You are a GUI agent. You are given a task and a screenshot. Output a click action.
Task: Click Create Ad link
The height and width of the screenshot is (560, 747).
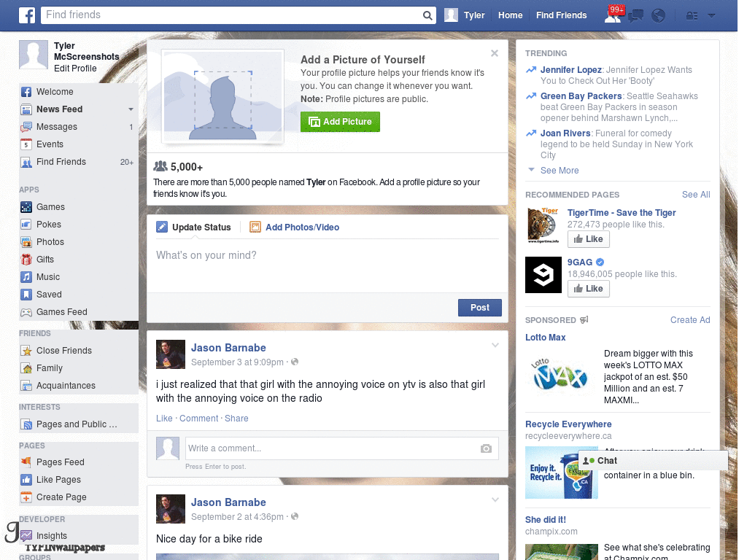pyautogui.click(x=690, y=320)
